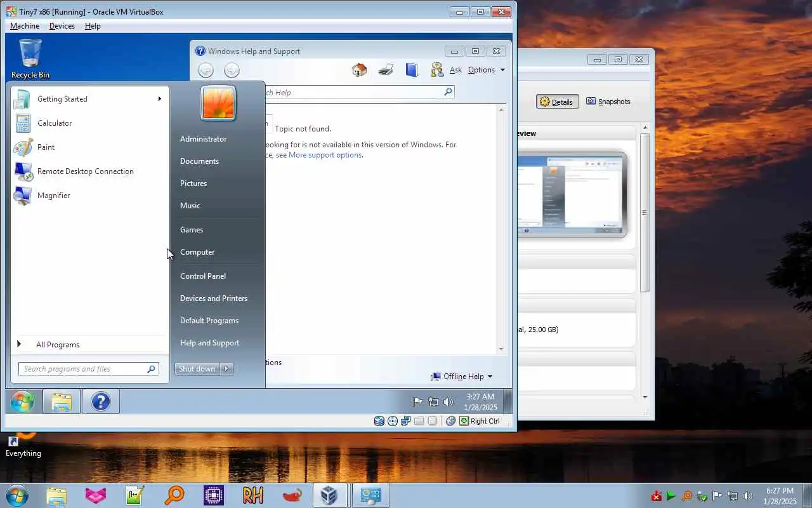
Task: Click the guest Start orb
Action: (x=22, y=401)
